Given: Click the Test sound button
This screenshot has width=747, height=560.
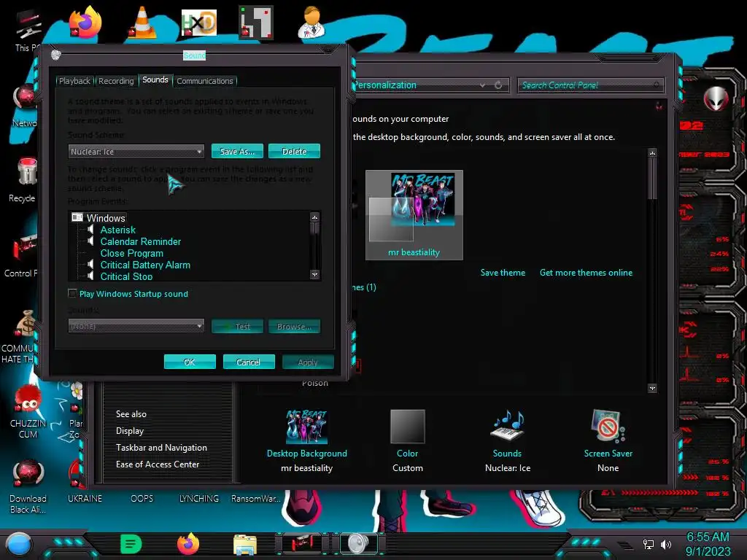Looking at the screenshot, I should tap(237, 326).
